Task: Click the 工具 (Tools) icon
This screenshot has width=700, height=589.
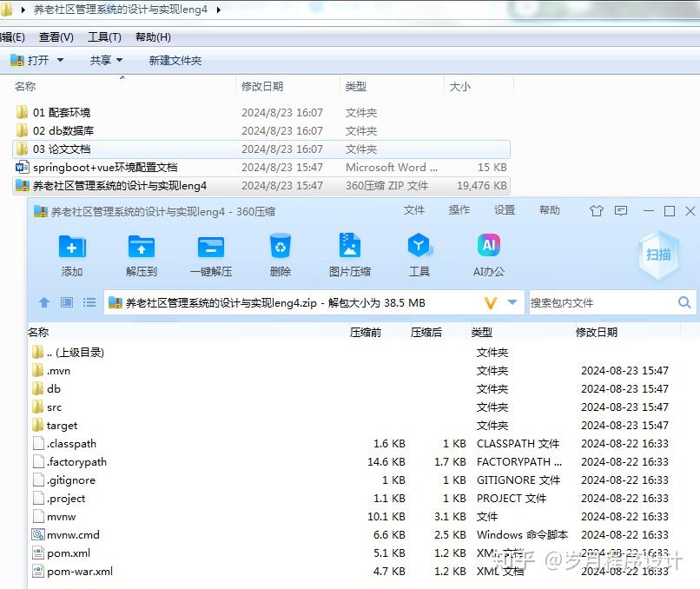Action: coord(419,252)
